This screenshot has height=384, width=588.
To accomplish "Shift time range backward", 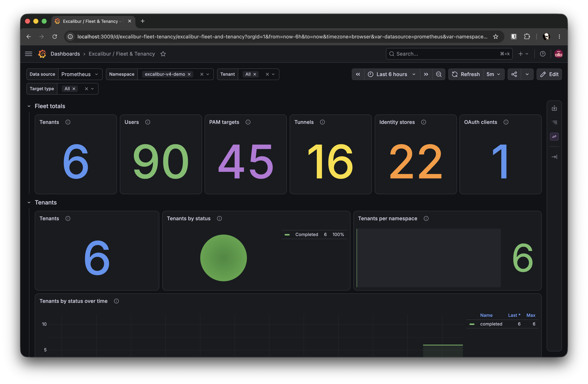I will coord(358,74).
